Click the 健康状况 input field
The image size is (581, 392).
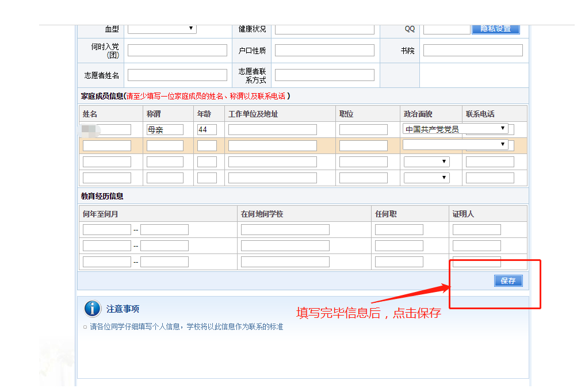pos(324,29)
